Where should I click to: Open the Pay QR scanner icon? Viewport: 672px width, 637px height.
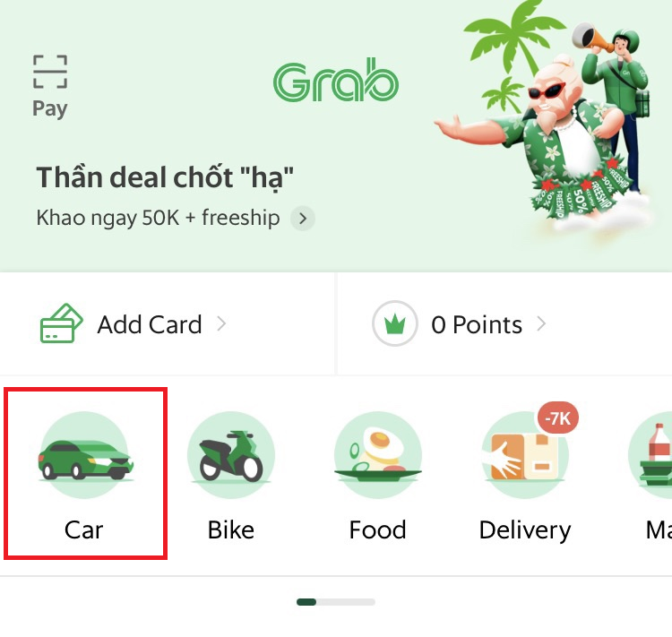(50, 72)
